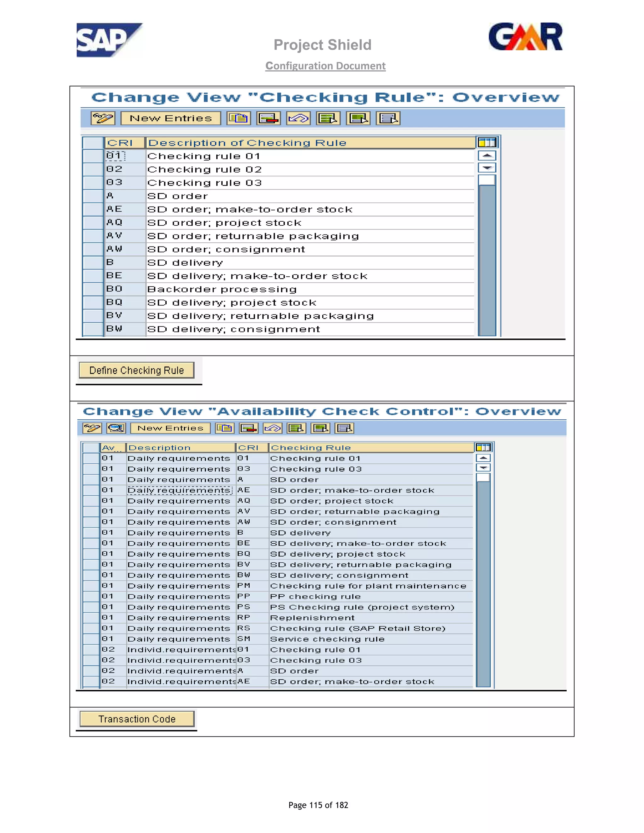644x833 pixels.
Task: Click scrollbar thumb of Checking Rule table
Action: [x=487, y=180]
